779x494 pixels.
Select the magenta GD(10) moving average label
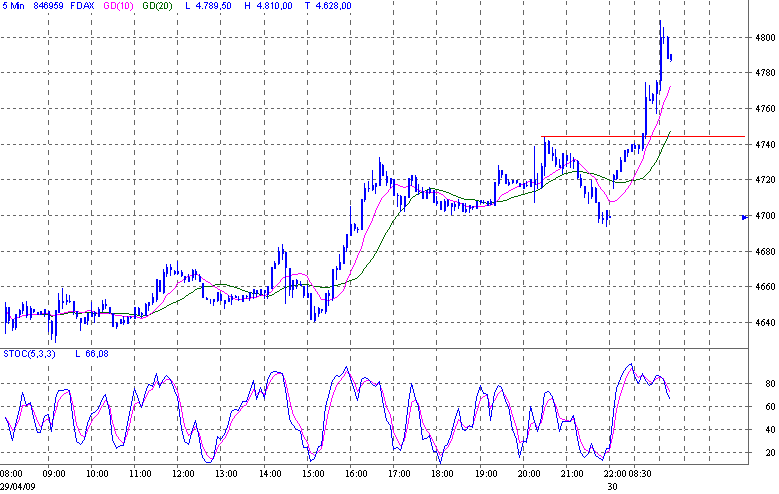pos(118,6)
